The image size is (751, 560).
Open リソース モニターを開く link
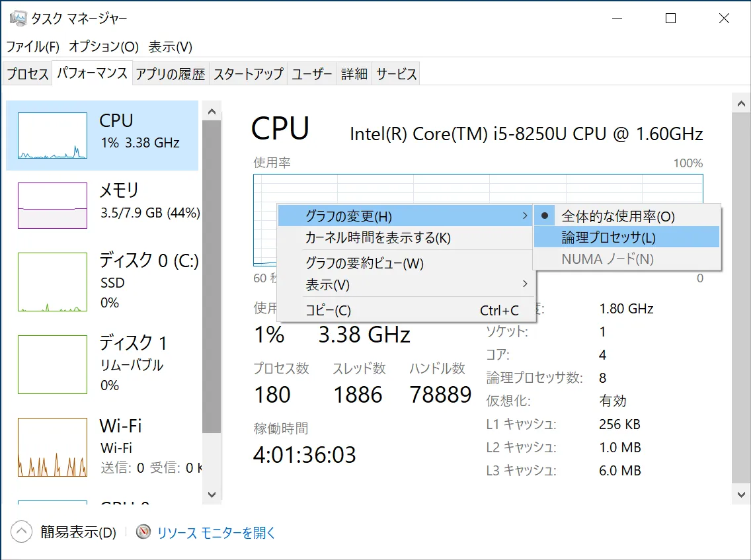pos(216,533)
